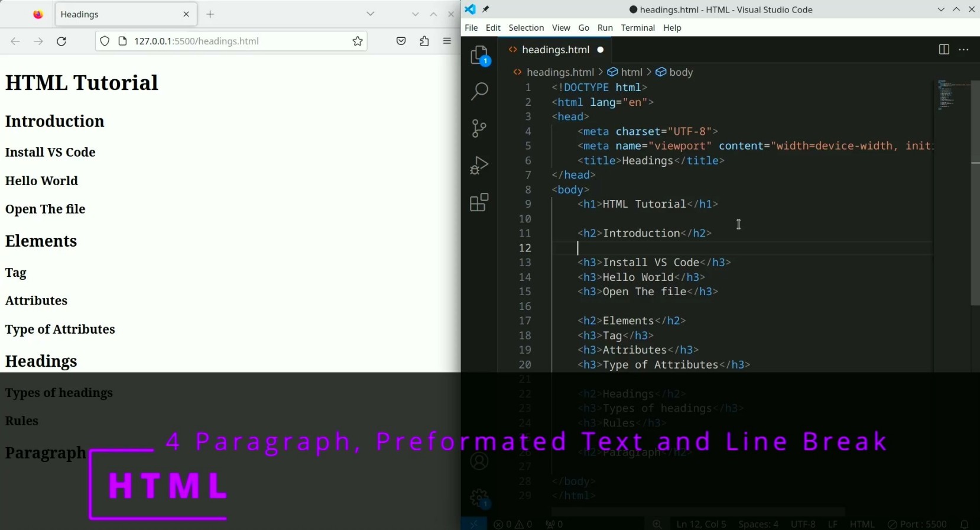This screenshot has height=530, width=980.
Task: Open Firefox list all tabs dropdown
Action: pyautogui.click(x=371, y=14)
